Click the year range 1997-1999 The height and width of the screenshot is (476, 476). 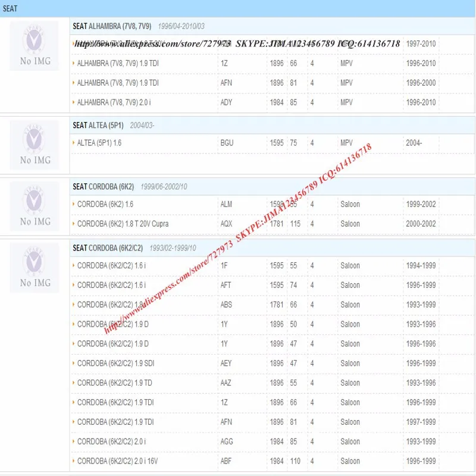pos(421,422)
